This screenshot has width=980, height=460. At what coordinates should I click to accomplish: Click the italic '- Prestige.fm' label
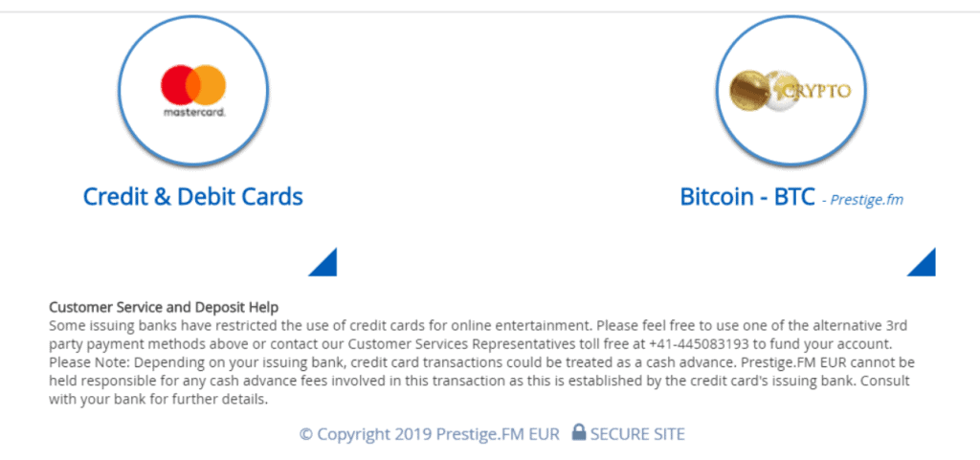tap(862, 200)
